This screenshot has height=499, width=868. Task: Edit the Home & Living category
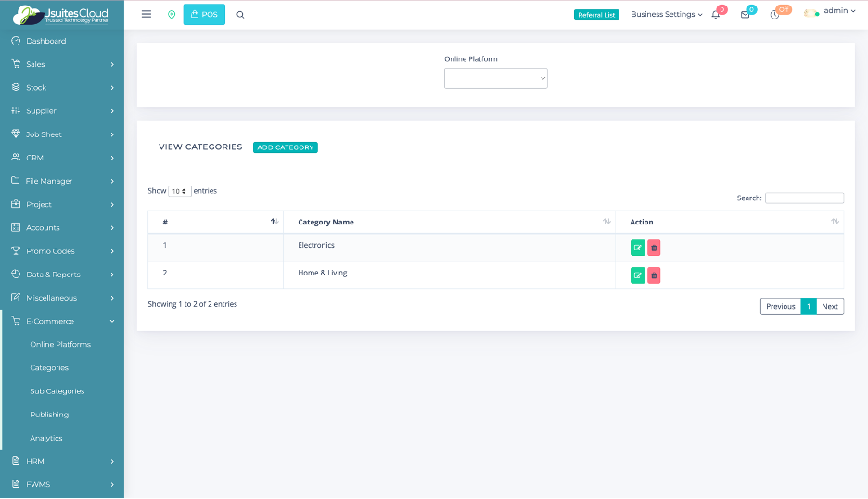tap(637, 275)
